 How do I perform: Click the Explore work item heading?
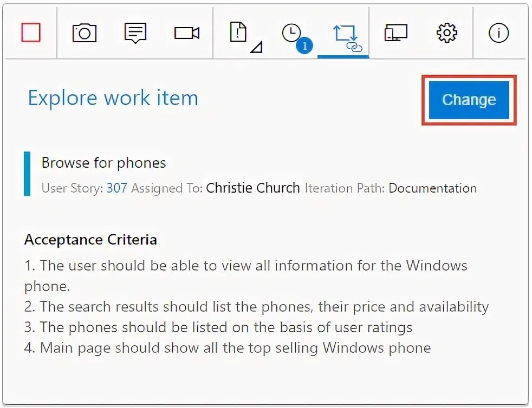pyautogui.click(x=113, y=98)
